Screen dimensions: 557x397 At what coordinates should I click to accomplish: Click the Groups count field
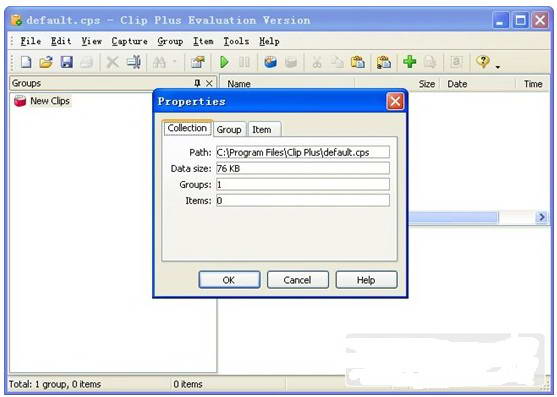pyautogui.click(x=303, y=184)
